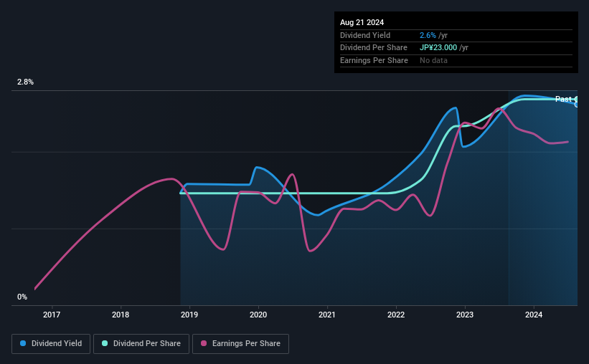The height and width of the screenshot is (364, 589).
Task: Click the Past label at chart edge
Action: click(563, 99)
